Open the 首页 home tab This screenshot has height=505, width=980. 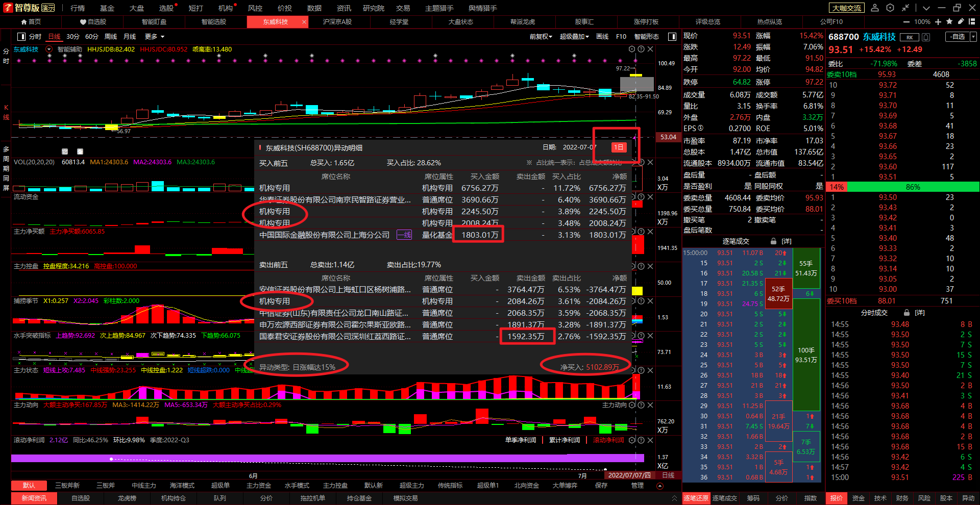click(x=31, y=22)
